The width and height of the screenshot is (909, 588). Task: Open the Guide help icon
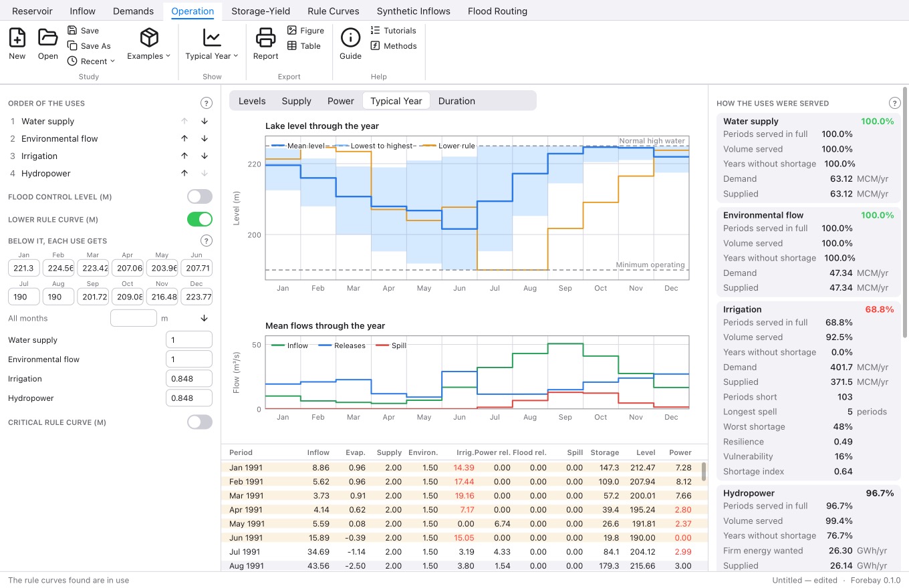(350, 44)
